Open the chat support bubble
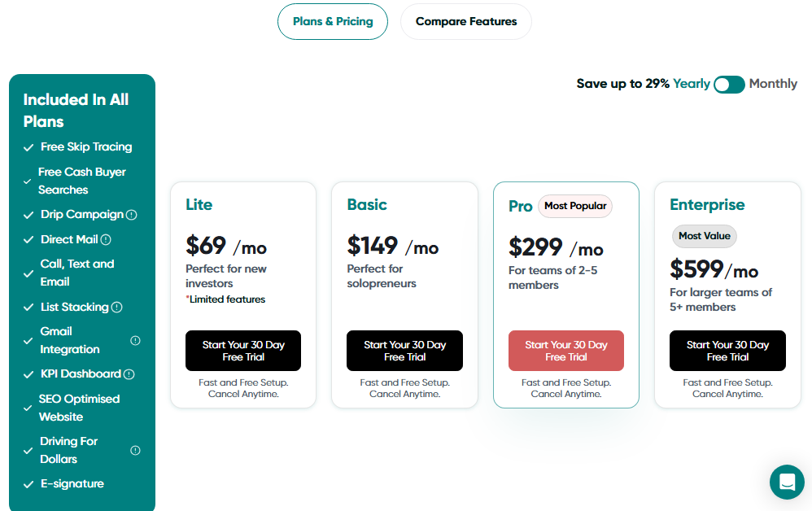The height and width of the screenshot is (511, 812). [787, 482]
